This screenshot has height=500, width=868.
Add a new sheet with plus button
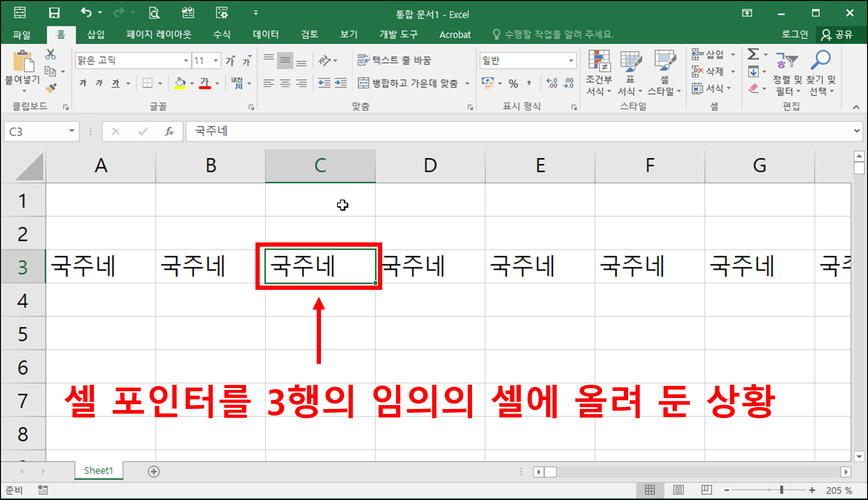click(x=153, y=472)
